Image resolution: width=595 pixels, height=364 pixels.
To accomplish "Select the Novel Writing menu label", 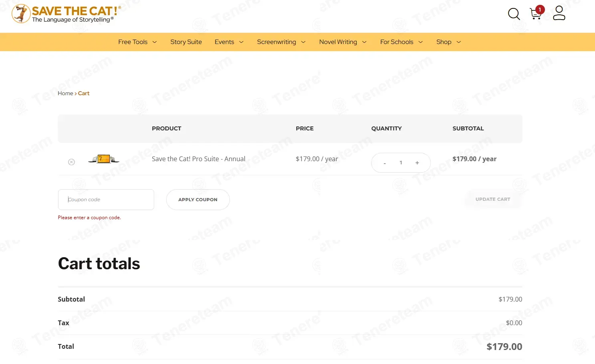I will tap(338, 42).
